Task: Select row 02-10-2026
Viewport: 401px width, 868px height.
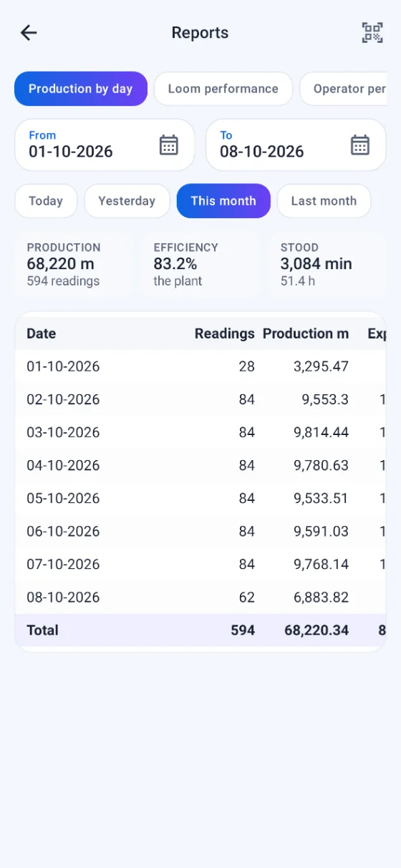Action: tap(200, 399)
